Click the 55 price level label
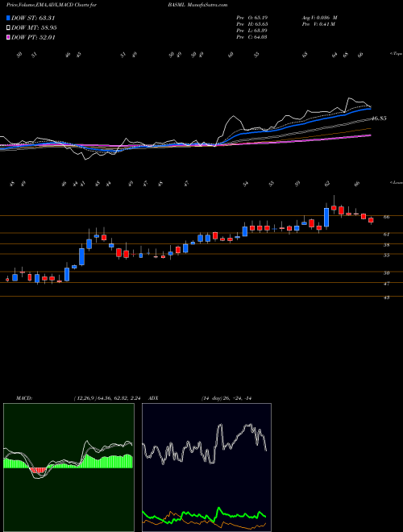Screen dimensions: 403x532 (388, 256)
